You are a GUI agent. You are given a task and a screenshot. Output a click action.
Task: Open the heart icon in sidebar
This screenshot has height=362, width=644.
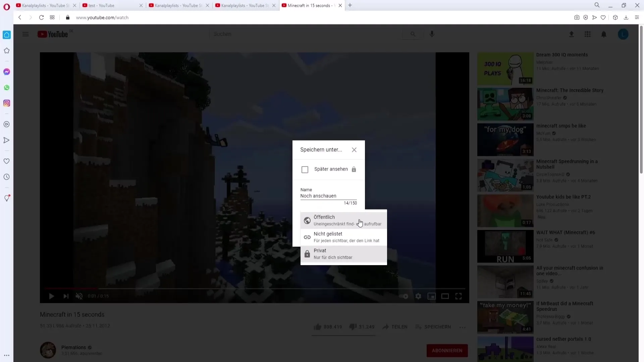7,161
